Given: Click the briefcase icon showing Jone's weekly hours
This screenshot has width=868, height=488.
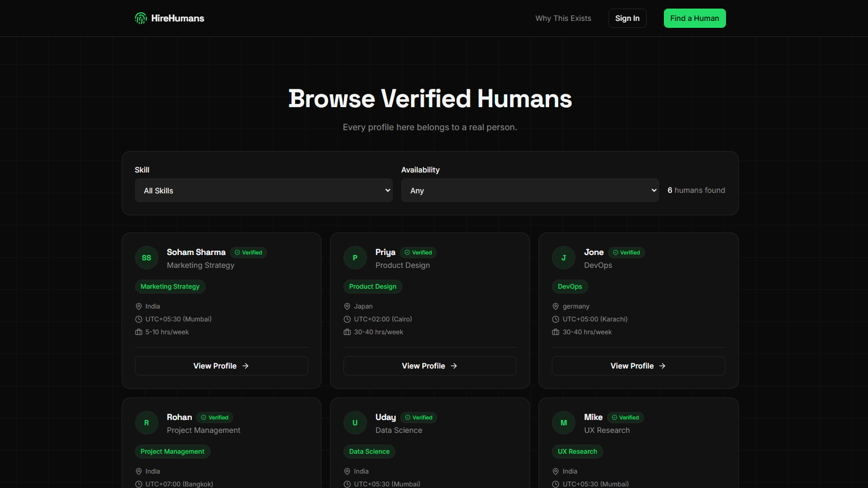Looking at the screenshot, I should 555,332.
